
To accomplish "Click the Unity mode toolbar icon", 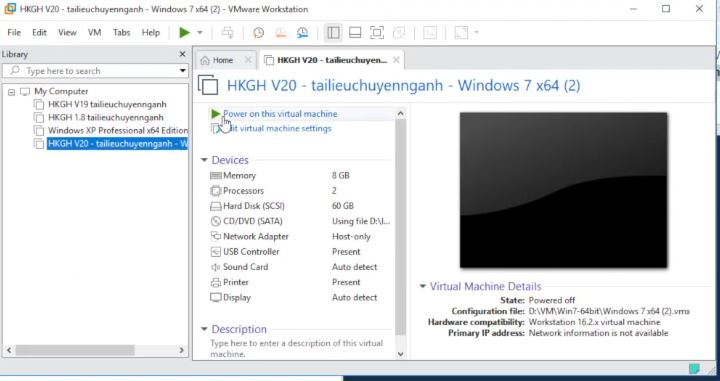I will [399, 33].
